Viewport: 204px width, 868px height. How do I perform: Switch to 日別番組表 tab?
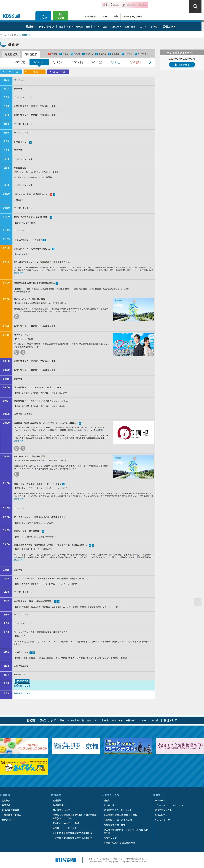31,54
